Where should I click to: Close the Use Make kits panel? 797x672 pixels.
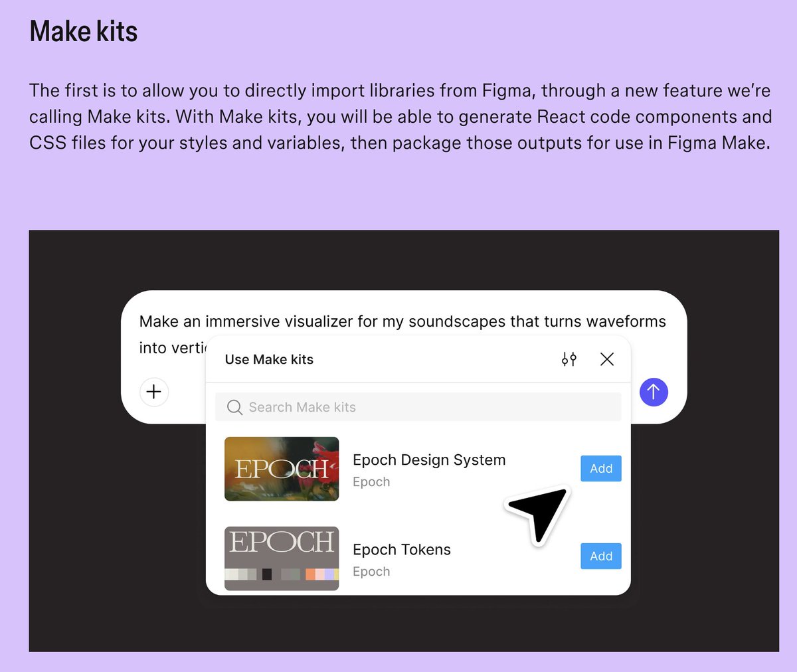607,359
